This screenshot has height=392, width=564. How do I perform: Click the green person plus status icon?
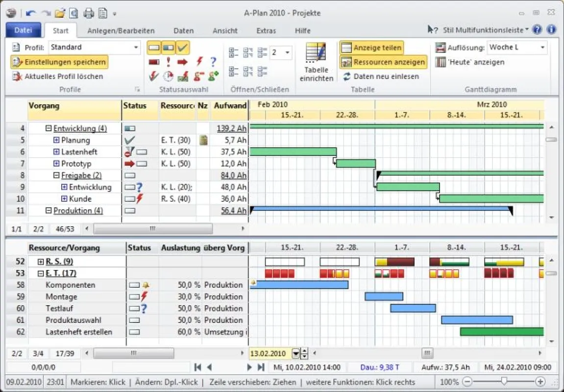213,76
